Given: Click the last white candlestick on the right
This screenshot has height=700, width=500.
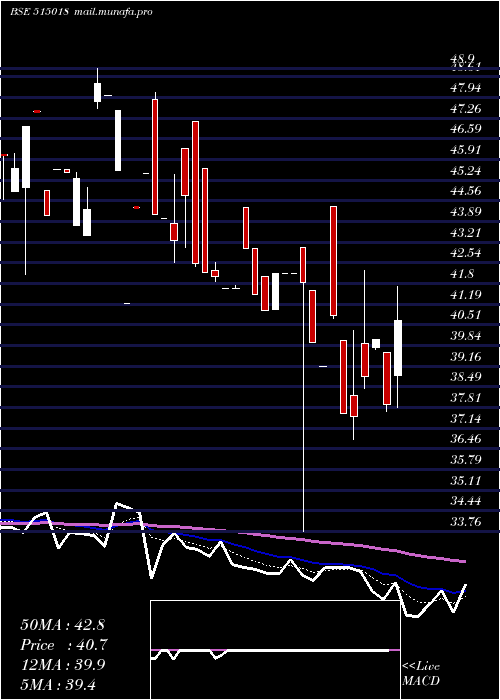Looking at the screenshot, I should point(398,348).
